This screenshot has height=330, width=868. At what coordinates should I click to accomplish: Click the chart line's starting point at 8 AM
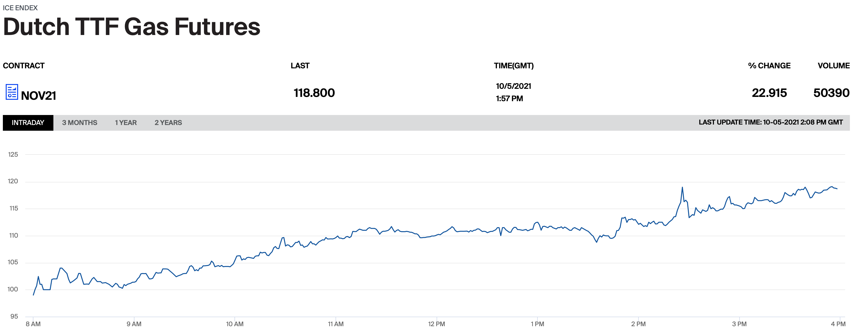click(x=33, y=295)
